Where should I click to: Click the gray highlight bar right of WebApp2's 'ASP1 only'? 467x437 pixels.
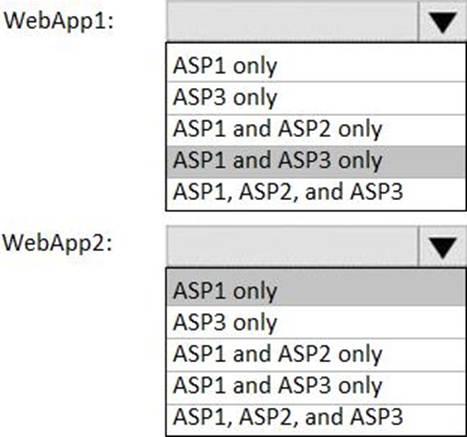point(371,290)
